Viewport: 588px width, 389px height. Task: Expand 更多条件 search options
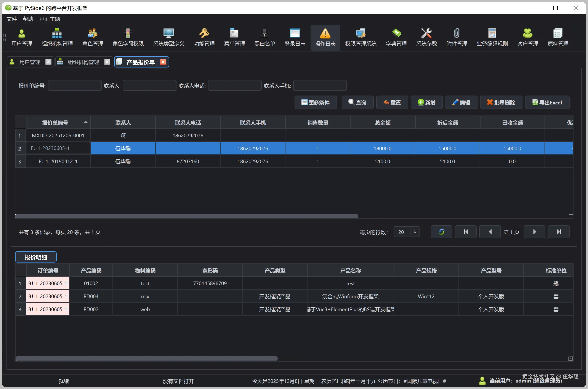pos(315,102)
